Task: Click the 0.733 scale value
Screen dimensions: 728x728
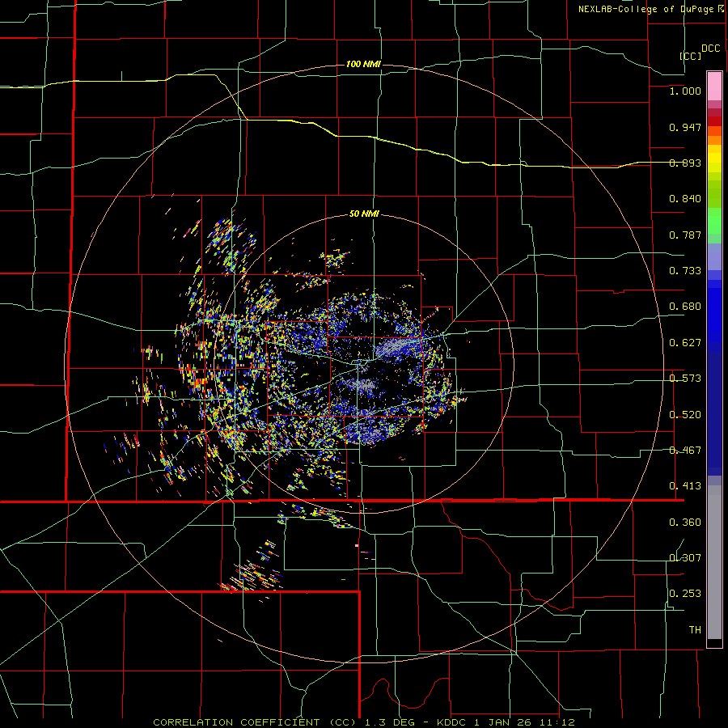Action: tap(685, 271)
